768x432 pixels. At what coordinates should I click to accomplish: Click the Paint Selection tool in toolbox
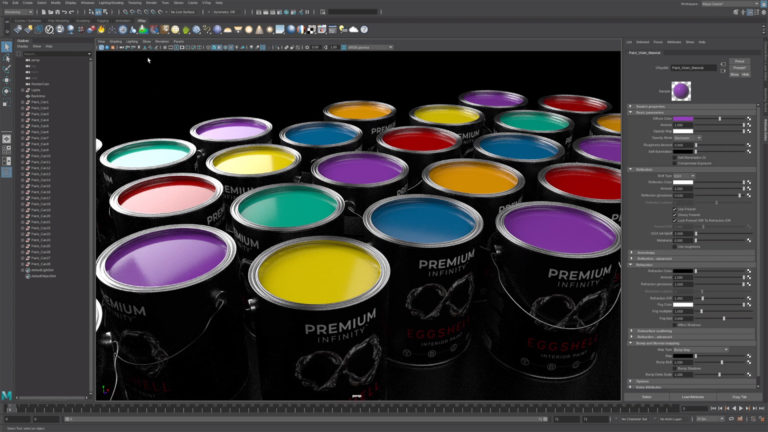point(6,69)
